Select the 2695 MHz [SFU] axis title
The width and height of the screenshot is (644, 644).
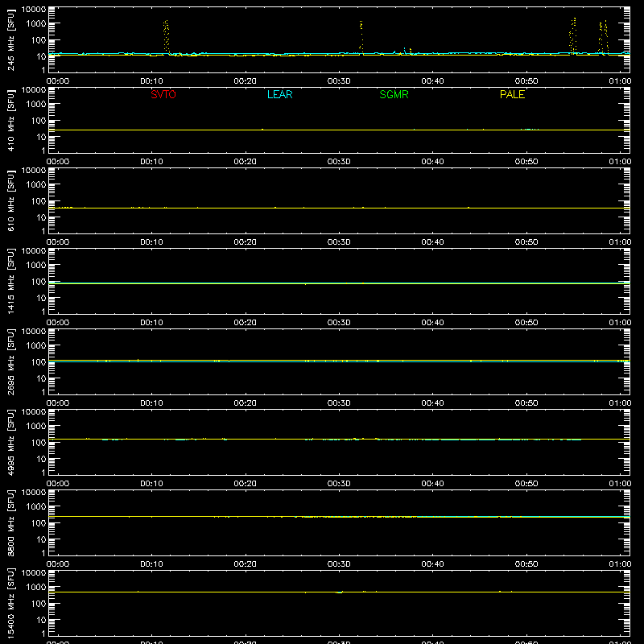10,361
